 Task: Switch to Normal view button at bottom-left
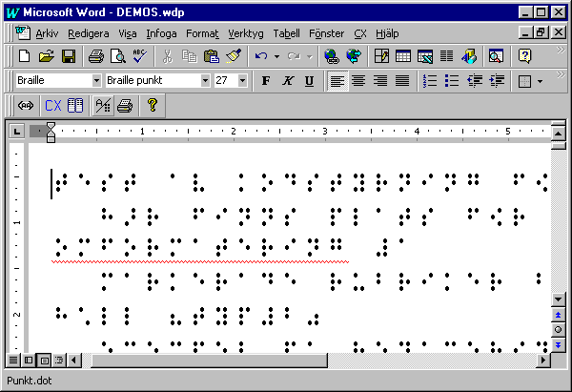point(14,360)
